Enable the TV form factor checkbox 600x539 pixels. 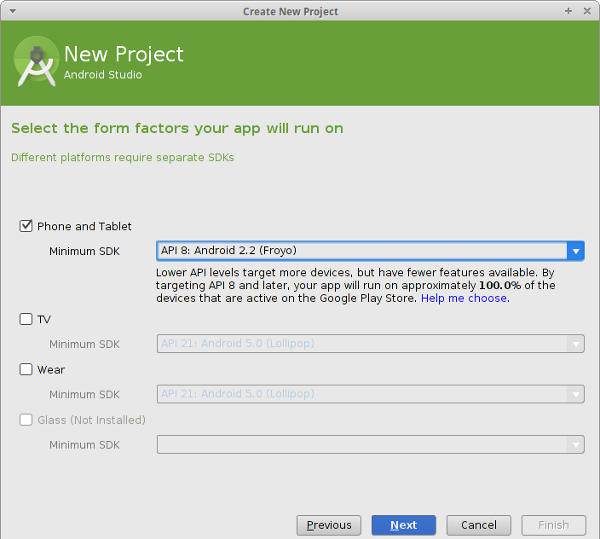click(26, 319)
